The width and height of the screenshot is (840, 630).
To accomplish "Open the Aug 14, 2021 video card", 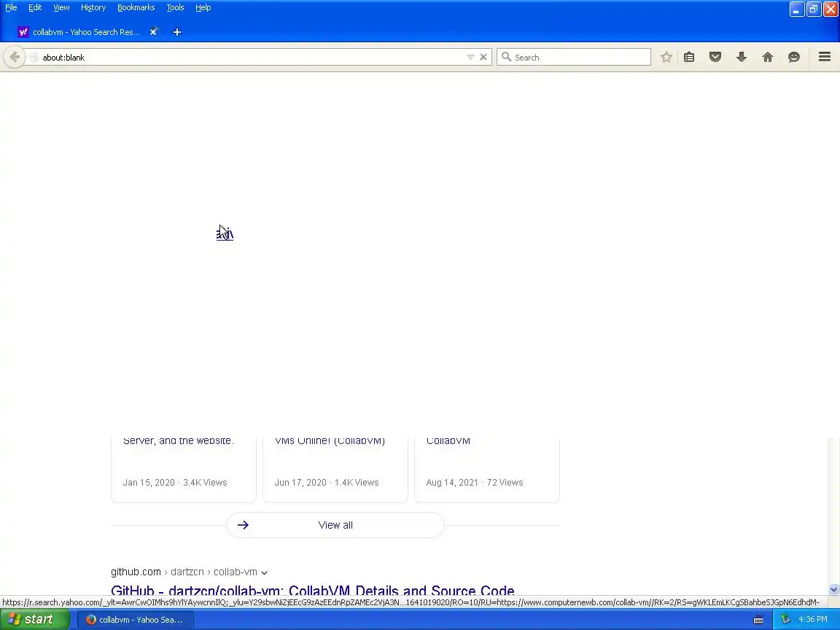I will [487, 470].
